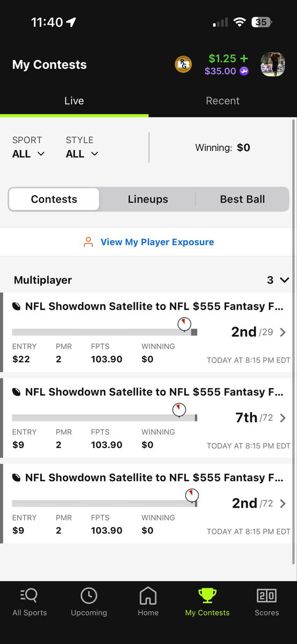Open the Scores scoreboard icon
Viewport: 297px width, 644px height.
[x=266, y=595]
